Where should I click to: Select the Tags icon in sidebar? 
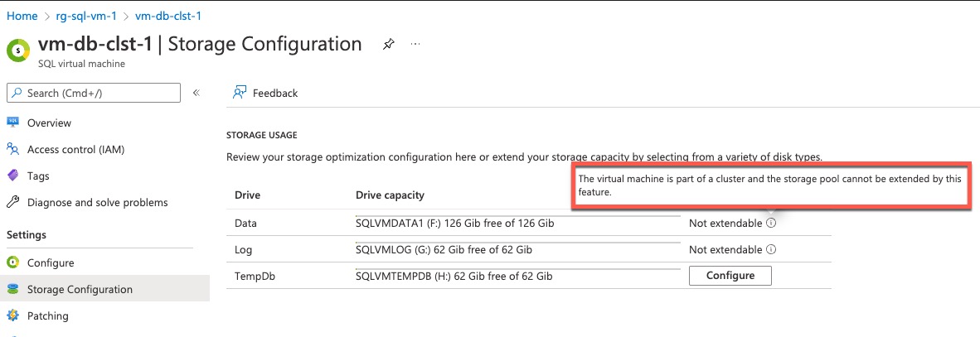coord(12,176)
